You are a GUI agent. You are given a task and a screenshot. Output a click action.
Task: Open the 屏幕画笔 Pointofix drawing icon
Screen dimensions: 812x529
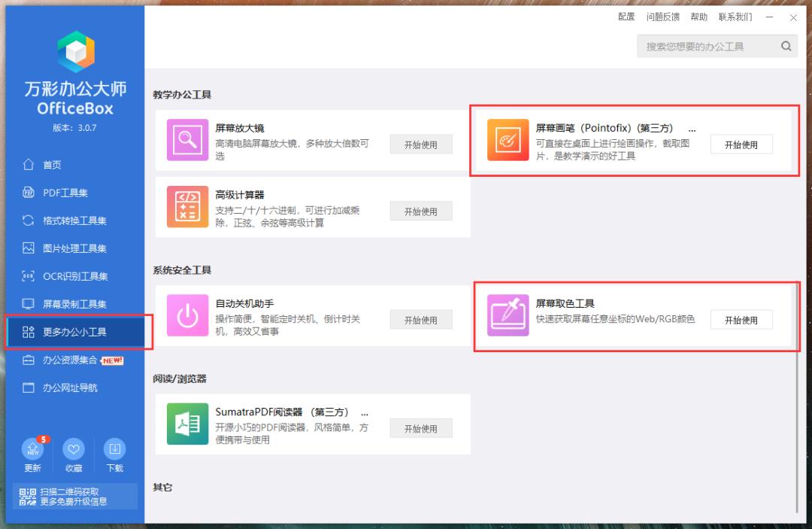coord(507,140)
